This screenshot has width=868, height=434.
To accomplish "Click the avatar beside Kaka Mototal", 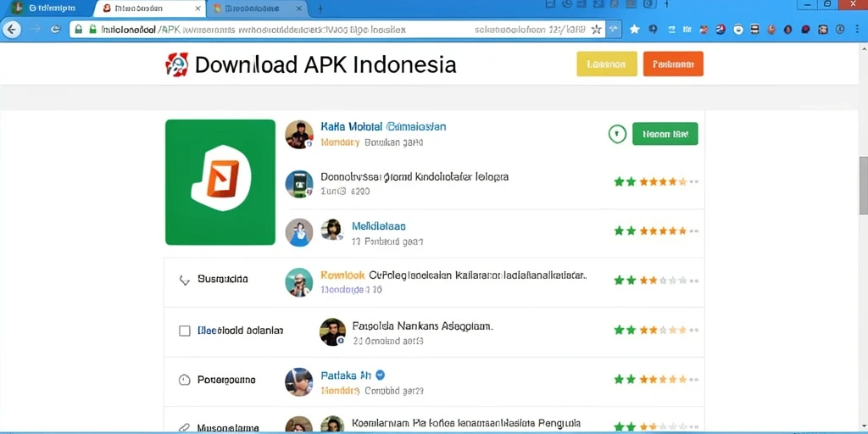I will pos(299,135).
